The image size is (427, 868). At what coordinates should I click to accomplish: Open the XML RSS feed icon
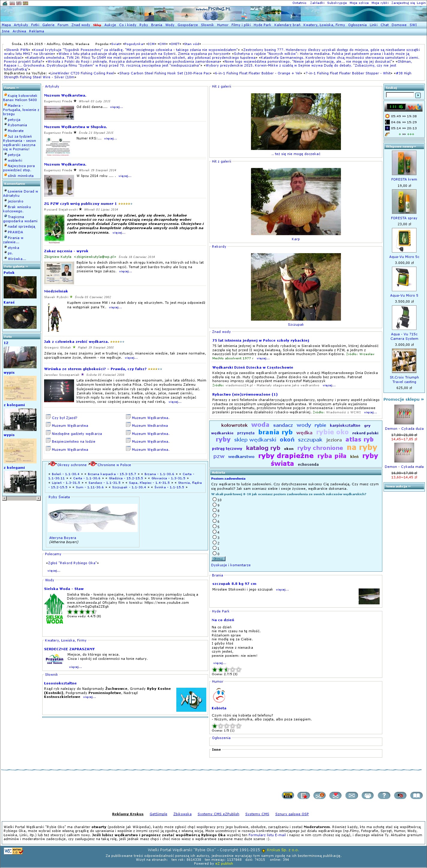pyautogui.click(x=288, y=795)
